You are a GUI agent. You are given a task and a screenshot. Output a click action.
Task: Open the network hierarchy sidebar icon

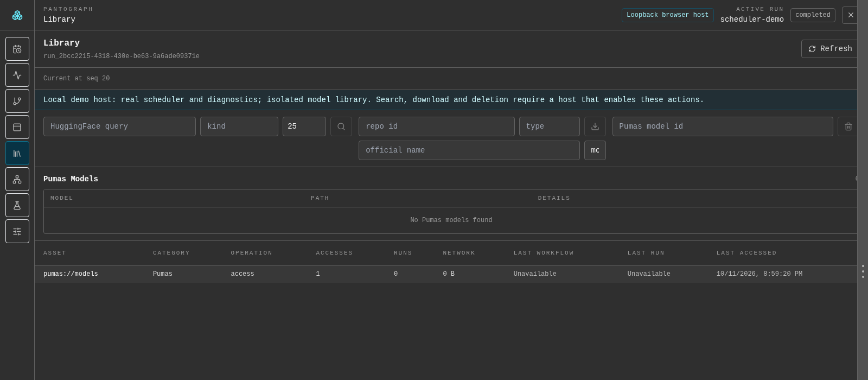click(x=17, y=179)
